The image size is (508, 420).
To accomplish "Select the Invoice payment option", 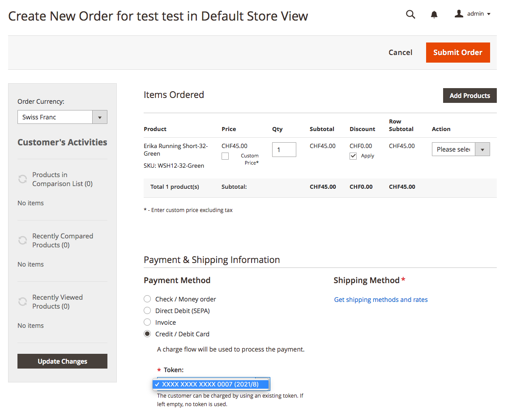I will [147, 322].
